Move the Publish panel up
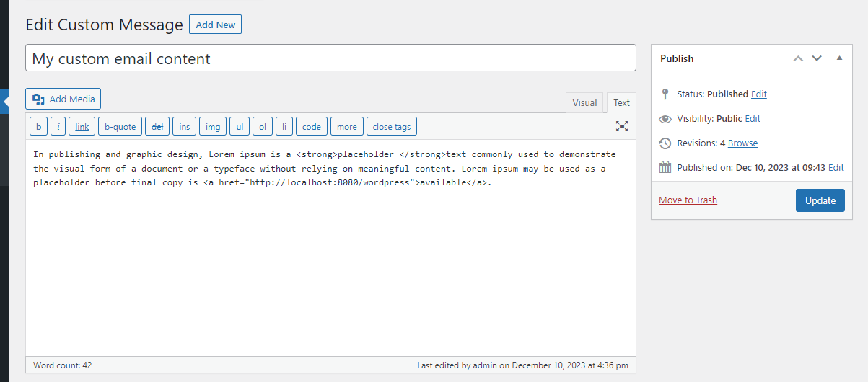868x382 pixels. (798, 58)
